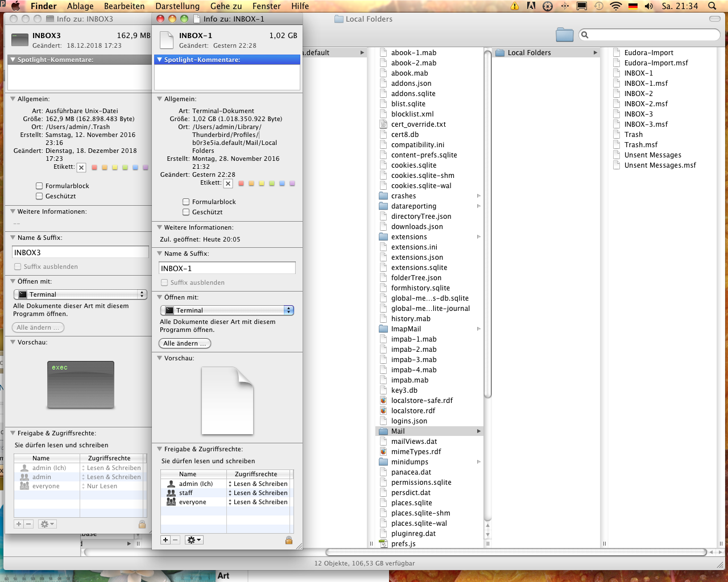The image size is (728, 582).
Task: Select the file cert8.db
Action: 405,135
